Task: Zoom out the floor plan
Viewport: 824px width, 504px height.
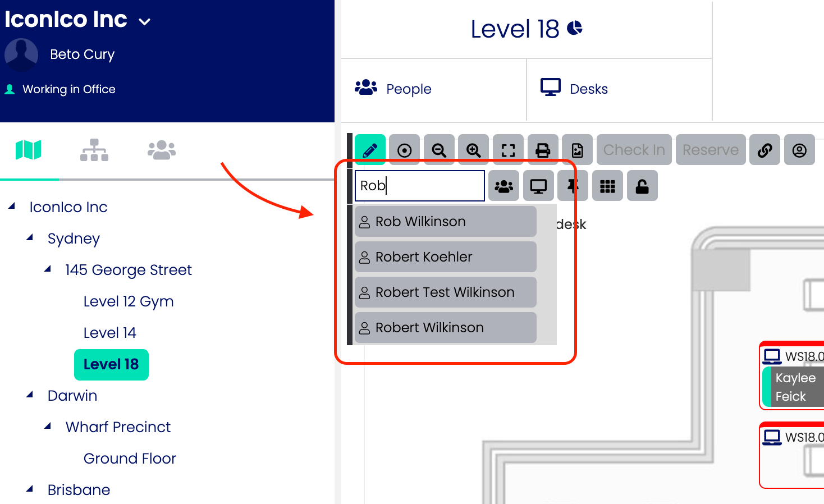Action: [x=439, y=150]
